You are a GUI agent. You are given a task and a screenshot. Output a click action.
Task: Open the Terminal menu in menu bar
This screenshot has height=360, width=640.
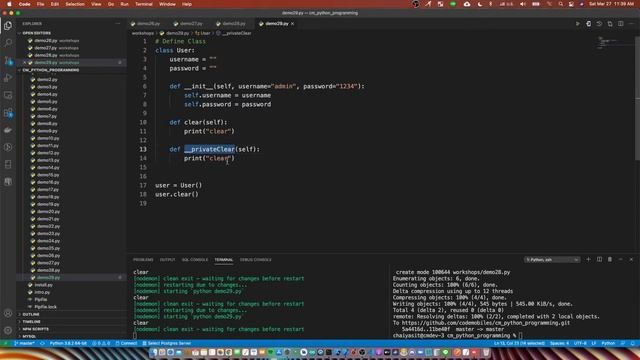click(144, 4)
